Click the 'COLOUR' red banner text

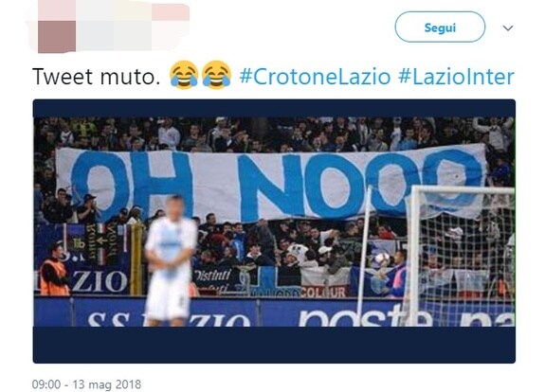click(x=323, y=293)
